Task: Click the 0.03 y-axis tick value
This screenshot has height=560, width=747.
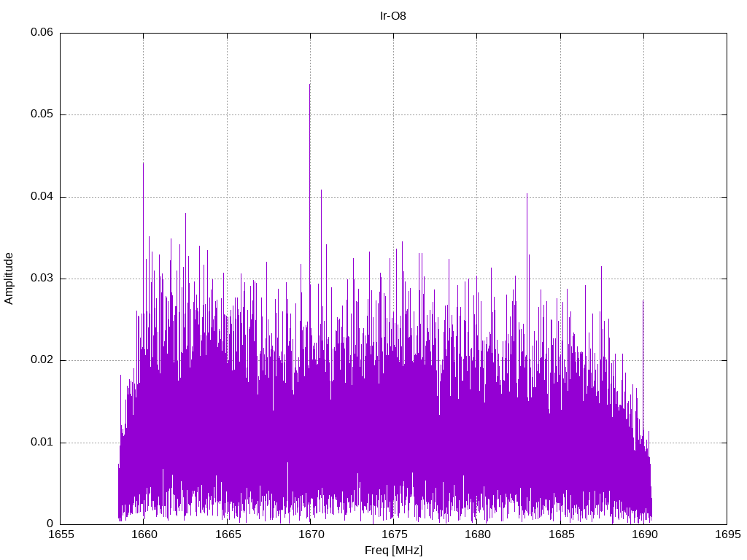Action: point(42,278)
